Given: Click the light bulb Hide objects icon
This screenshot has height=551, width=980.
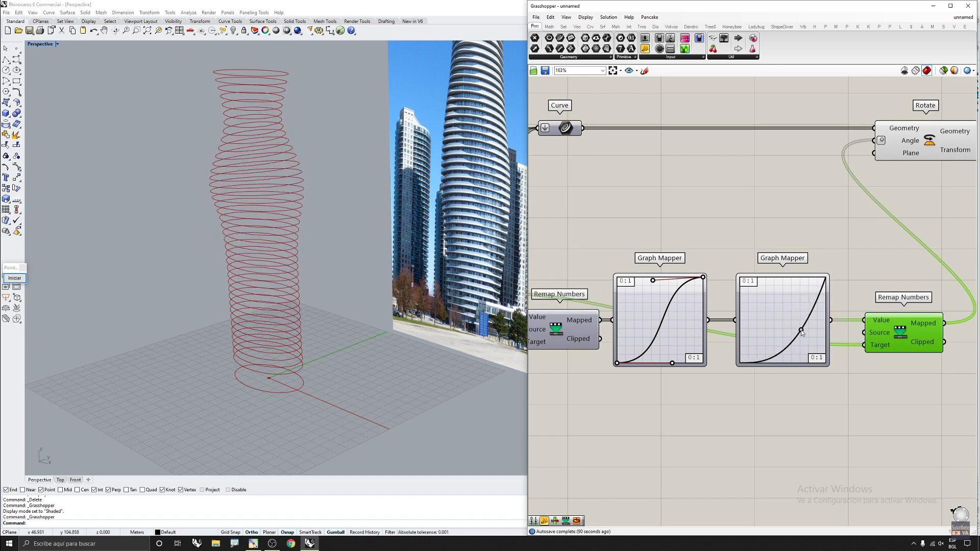Looking at the screenshot, I should pos(233,31).
